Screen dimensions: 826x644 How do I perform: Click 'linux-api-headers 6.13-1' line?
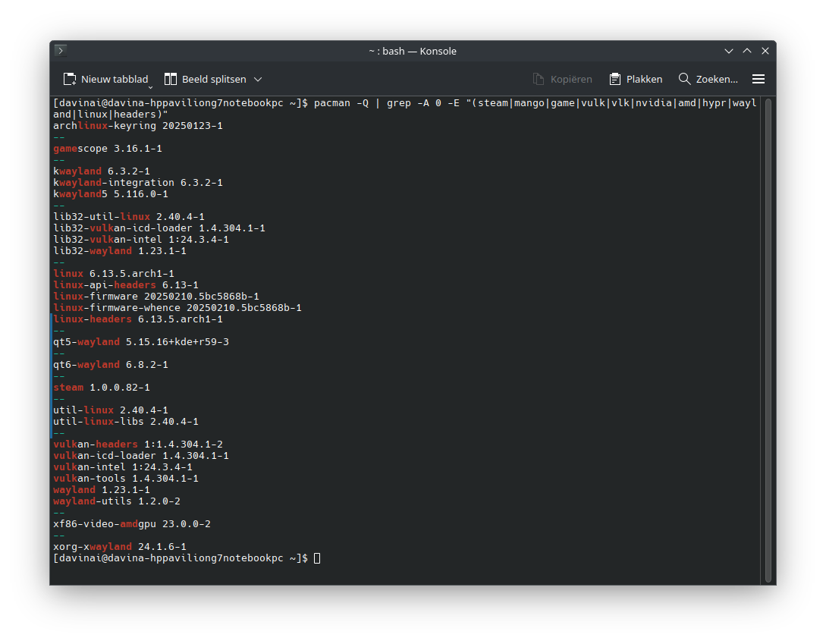coord(126,285)
